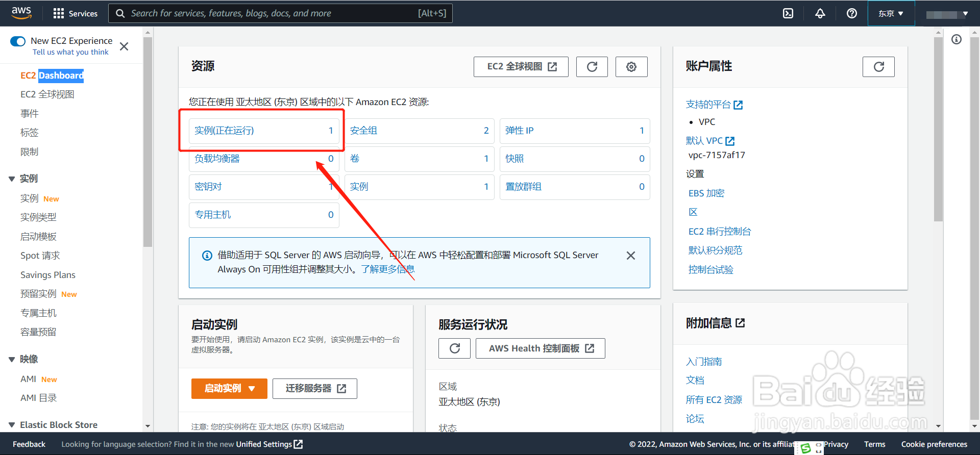980x455 pixels.
Task: Open 默认积分规范 link
Action: tap(716, 250)
